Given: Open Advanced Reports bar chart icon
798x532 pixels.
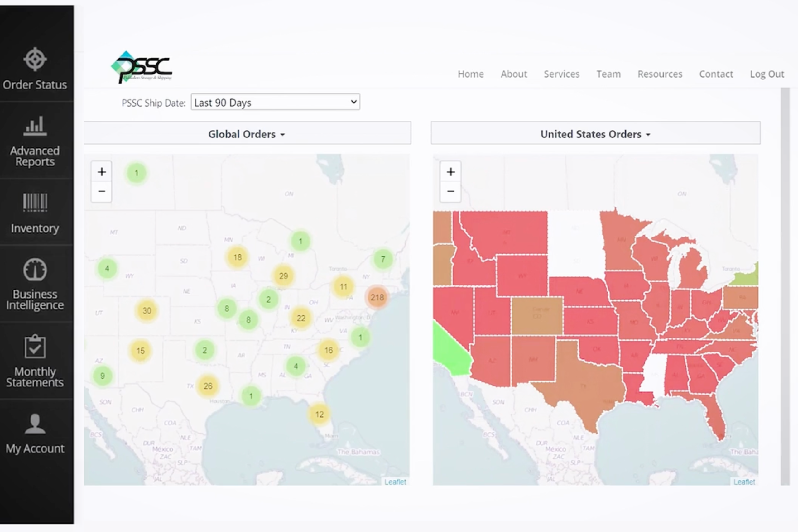Looking at the screenshot, I should click(35, 126).
